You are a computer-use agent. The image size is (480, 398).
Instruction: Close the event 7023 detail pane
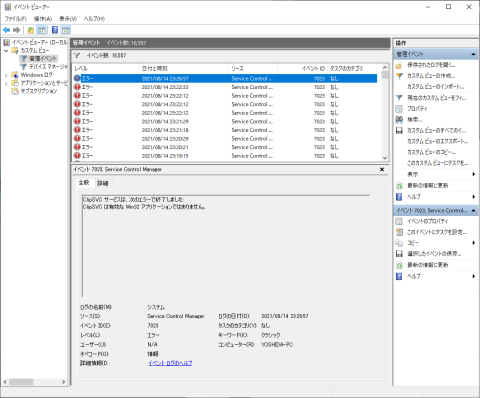click(382, 169)
